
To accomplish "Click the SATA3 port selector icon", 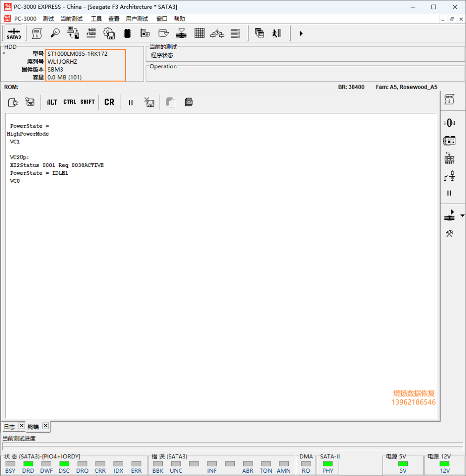I will [x=13, y=33].
